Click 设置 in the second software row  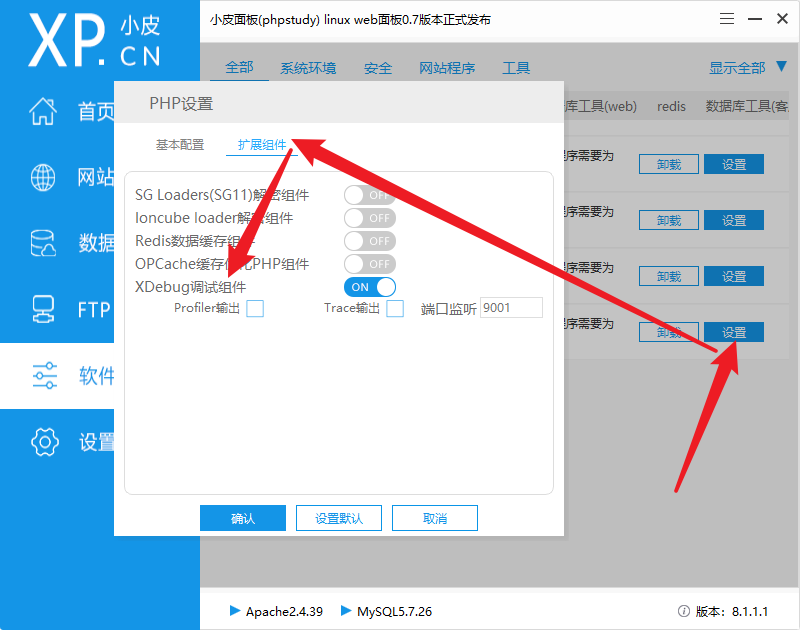[734, 220]
